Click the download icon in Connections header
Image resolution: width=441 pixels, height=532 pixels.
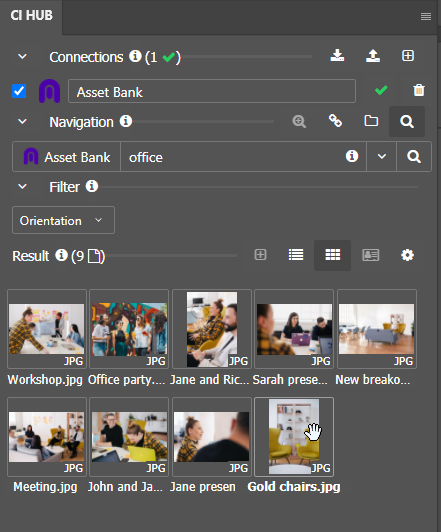coord(337,56)
